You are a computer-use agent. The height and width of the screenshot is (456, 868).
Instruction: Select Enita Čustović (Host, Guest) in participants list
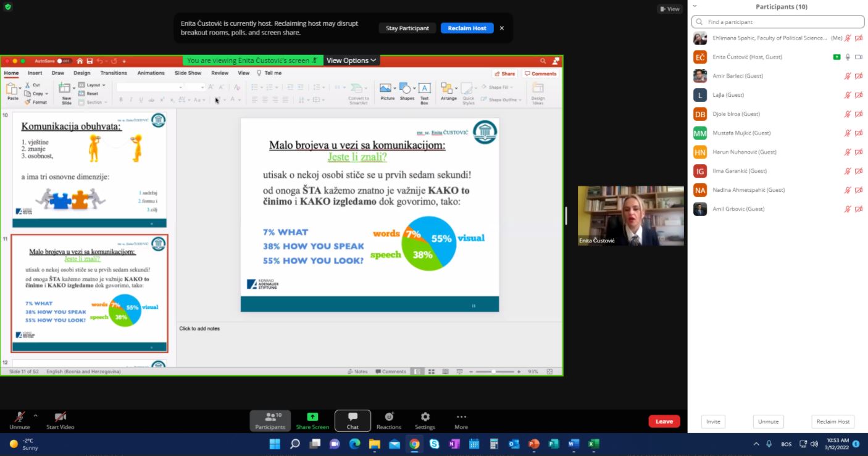tap(747, 57)
